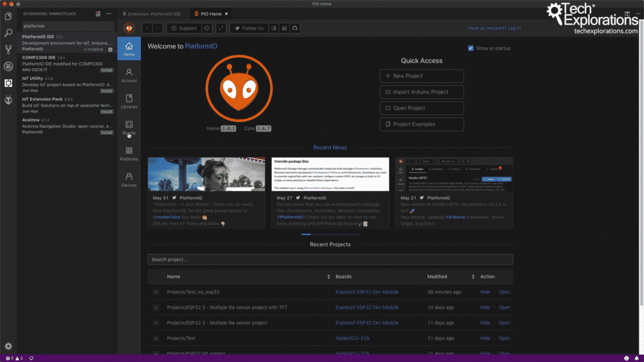Open the PlatformIO alien icon in activity bar

(8, 100)
